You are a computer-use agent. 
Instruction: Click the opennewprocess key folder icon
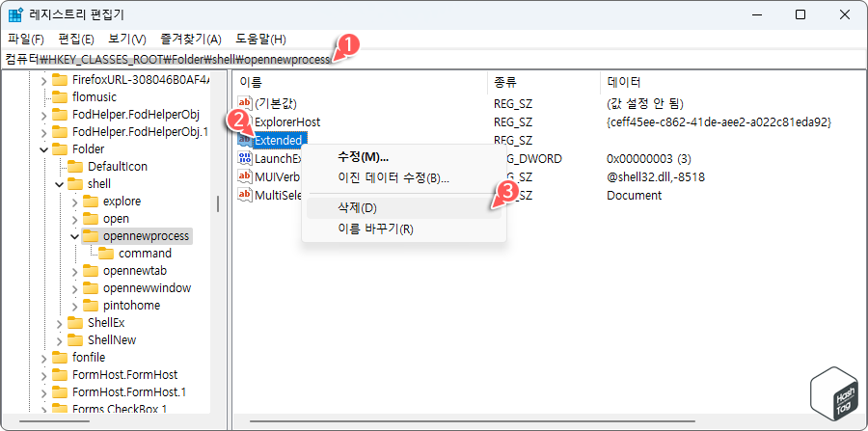tap(91, 235)
